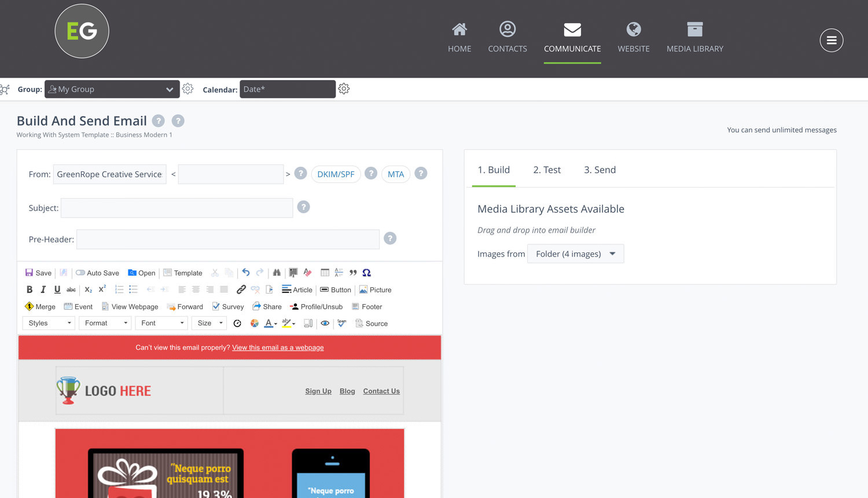Run the spam check tool
Screen dimensions: 868x498
point(342,323)
